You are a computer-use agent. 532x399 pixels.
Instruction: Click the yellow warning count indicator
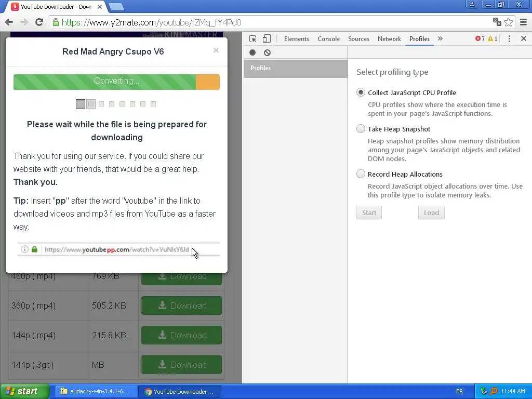pyautogui.click(x=493, y=38)
